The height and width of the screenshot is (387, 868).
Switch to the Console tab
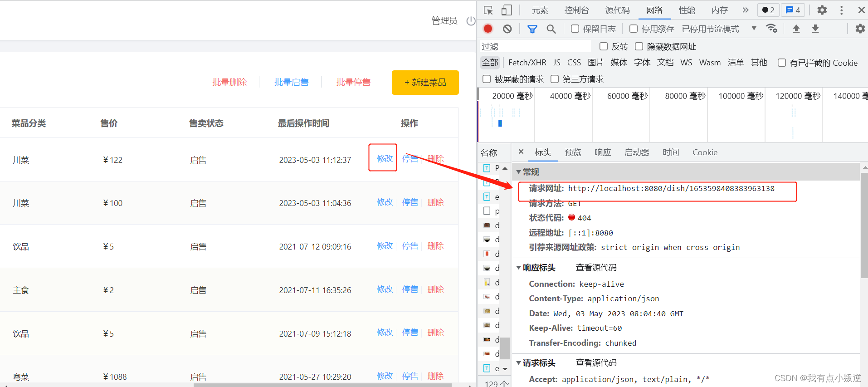coord(577,10)
